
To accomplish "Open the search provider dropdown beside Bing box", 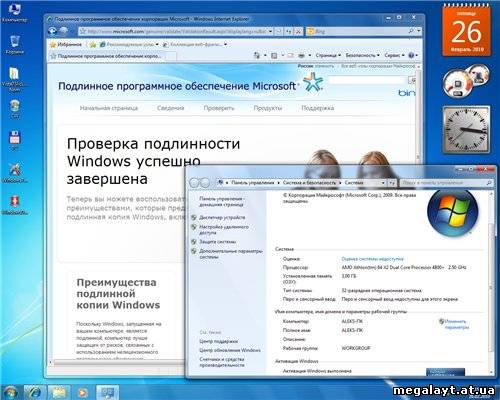I will [x=419, y=31].
